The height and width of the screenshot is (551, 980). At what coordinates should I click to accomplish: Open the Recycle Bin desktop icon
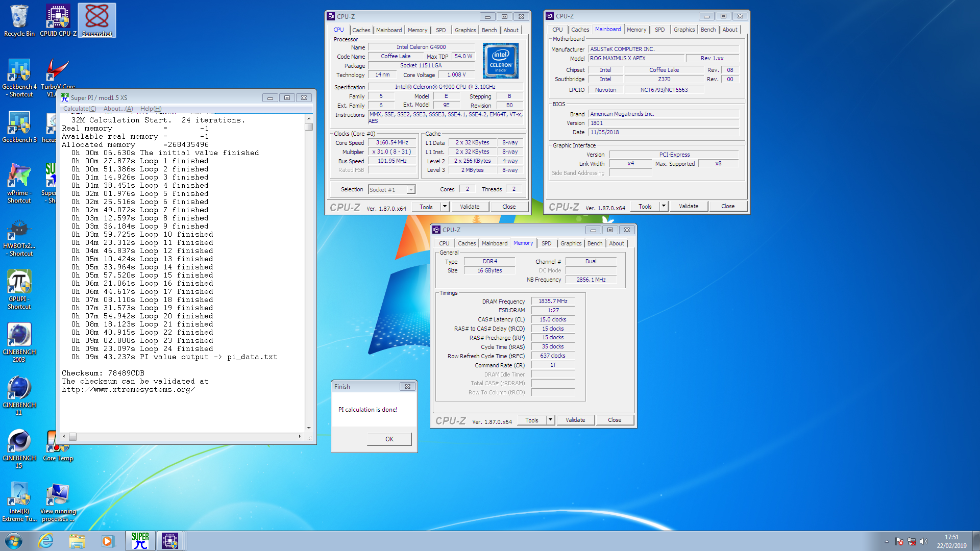[x=19, y=20]
